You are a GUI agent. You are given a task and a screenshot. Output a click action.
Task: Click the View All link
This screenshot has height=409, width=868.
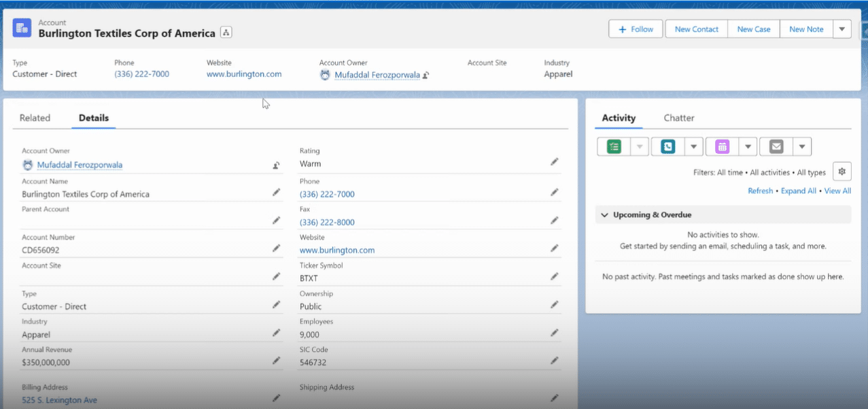click(x=837, y=191)
